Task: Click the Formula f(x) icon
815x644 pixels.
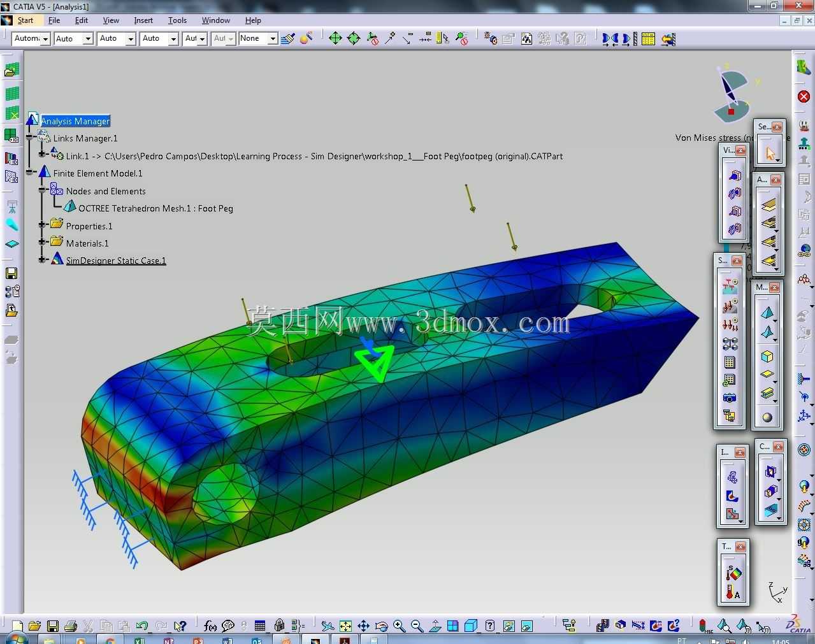Action: 210,626
